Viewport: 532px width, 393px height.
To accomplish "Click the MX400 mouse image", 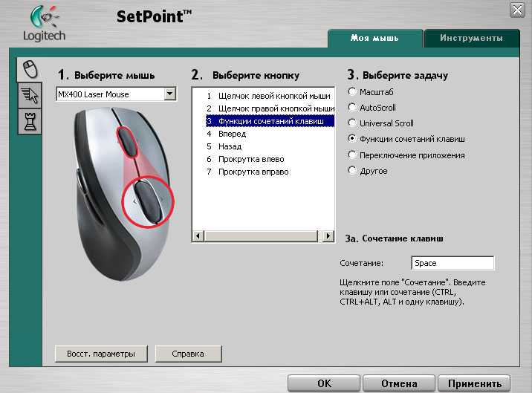I will click(124, 194).
